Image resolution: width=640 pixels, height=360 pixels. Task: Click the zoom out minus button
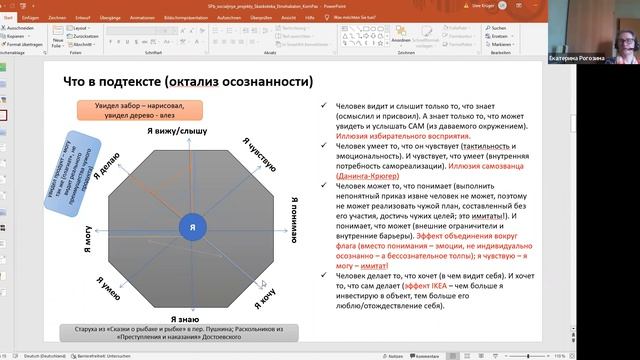[506, 356]
